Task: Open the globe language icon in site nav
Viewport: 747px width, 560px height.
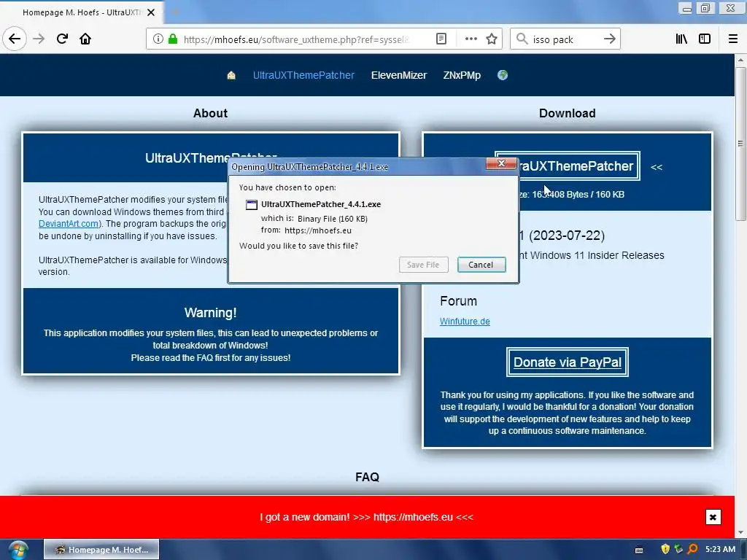Action: click(x=502, y=75)
